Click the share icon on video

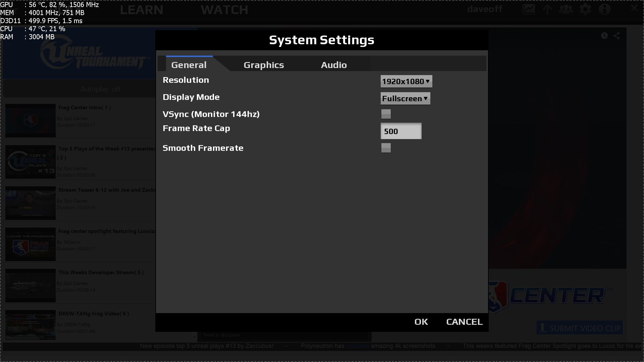pos(616,36)
